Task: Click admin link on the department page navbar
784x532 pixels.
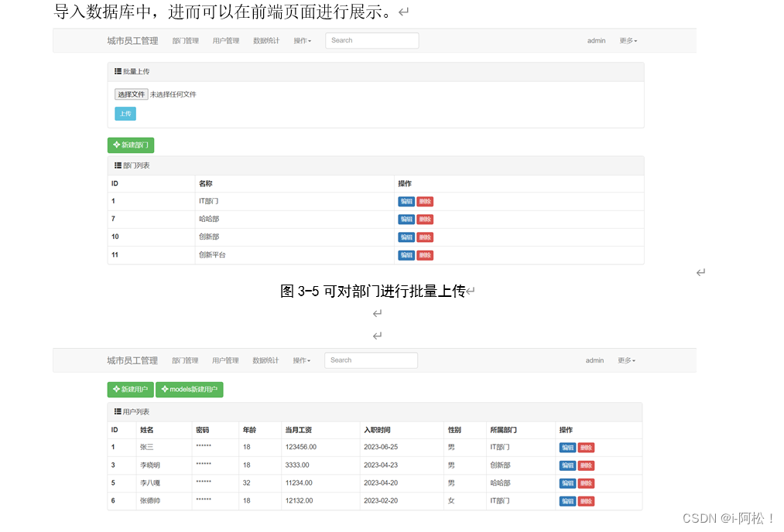Action: click(597, 41)
